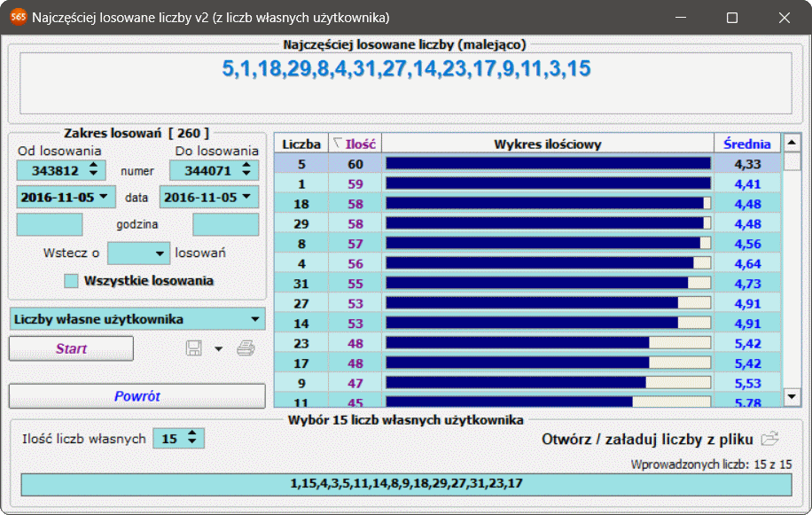
Task: Click the quantity bar for number 23
Action: (548, 343)
